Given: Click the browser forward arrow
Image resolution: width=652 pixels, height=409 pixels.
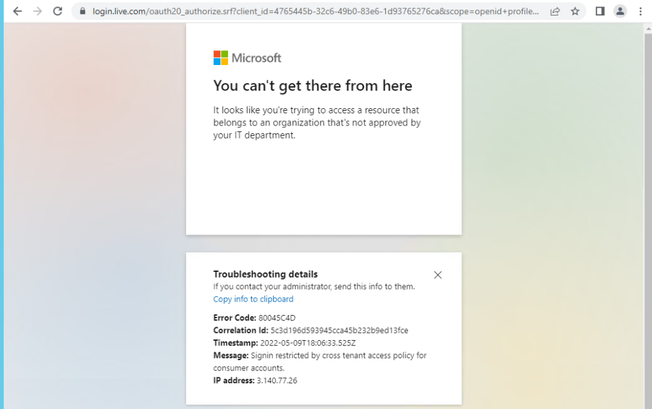Looking at the screenshot, I should click(37, 11).
